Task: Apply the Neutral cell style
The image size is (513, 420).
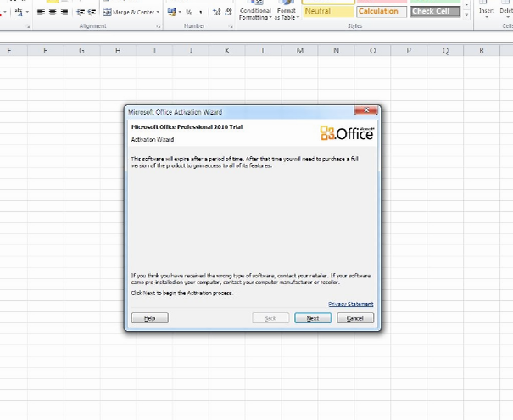Action: [x=328, y=11]
